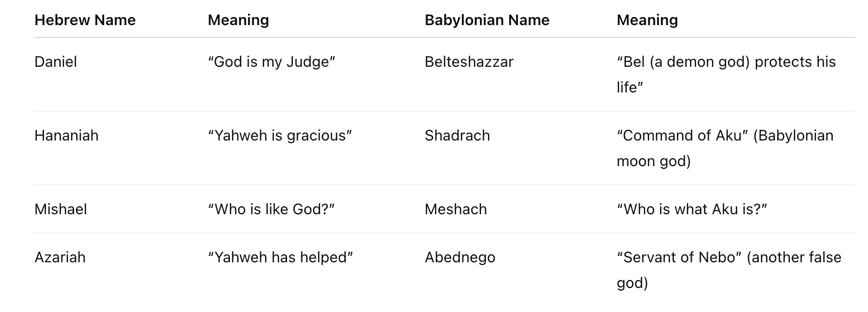This screenshot has height=312, width=868.
Task: Click the last "Meaning" column header
Action: tap(647, 20)
